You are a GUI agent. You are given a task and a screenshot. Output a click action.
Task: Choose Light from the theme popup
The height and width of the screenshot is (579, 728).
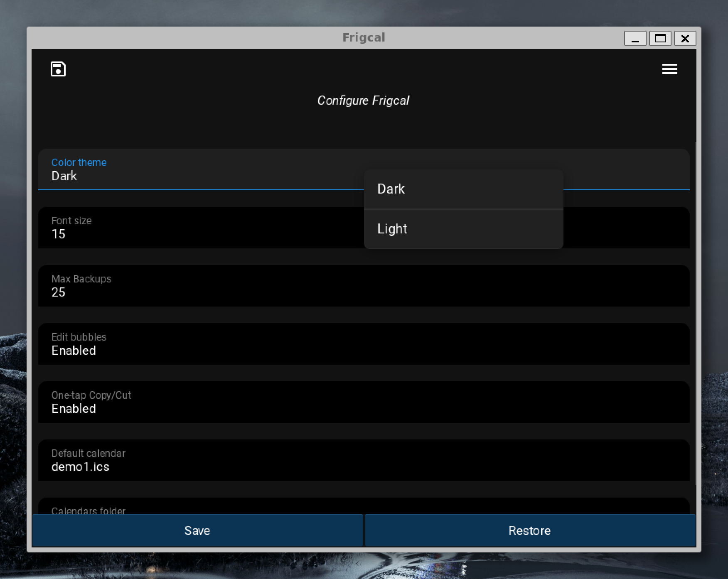[x=463, y=229]
